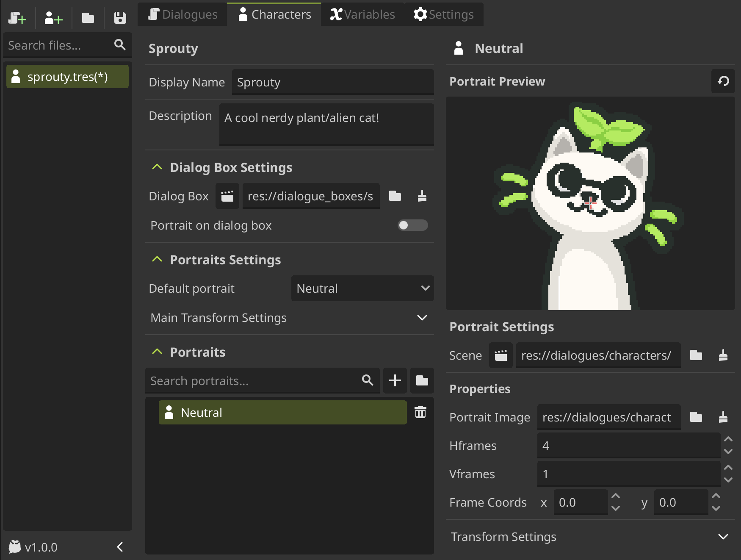This screenshot has width=741, height=560.
Task: Delete the Neutral portrait with trash icon
Action: (420, 412)
